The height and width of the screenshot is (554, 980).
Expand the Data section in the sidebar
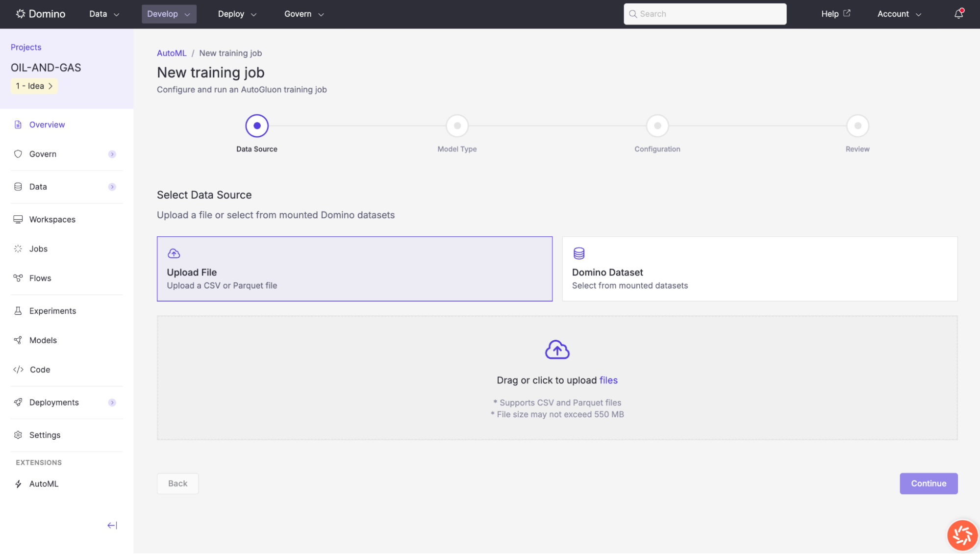(x=112, y=187)
